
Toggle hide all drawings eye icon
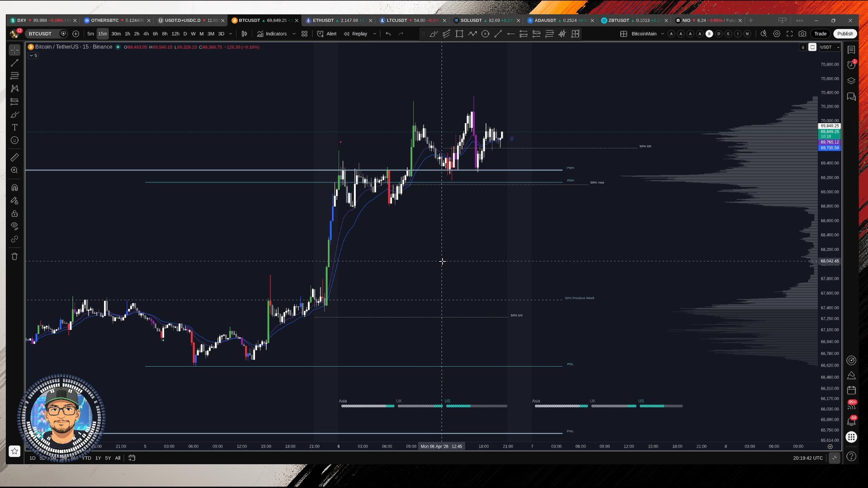click(x=14, y=226)
